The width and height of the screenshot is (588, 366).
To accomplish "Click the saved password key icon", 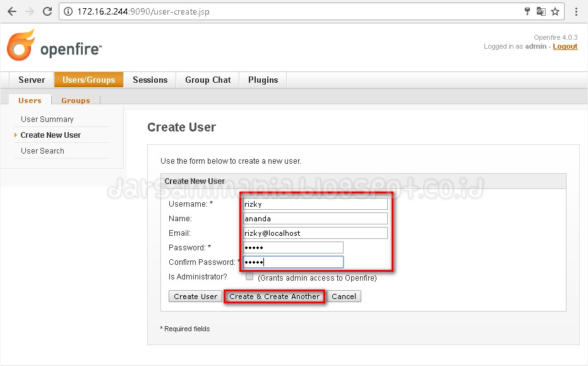I will click(527, 11).
